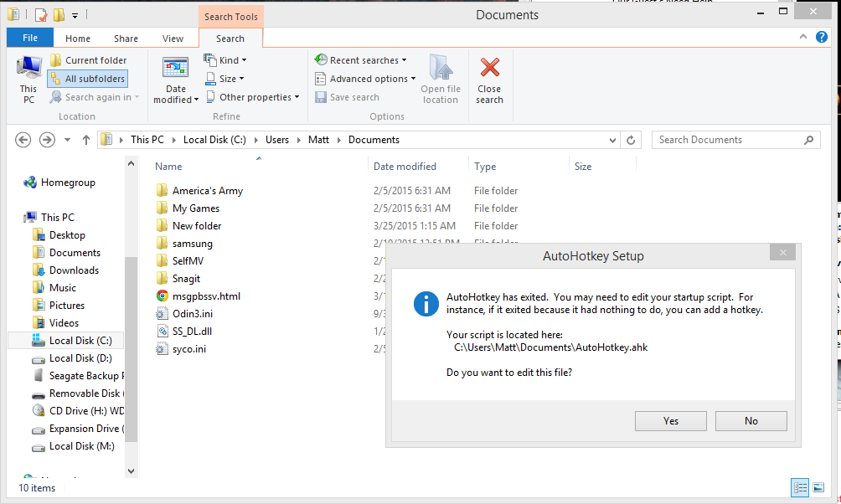Select the New folder item
The width and height of the screenshot is (841, 504).
pyautogui.click(x=197, y=226)
